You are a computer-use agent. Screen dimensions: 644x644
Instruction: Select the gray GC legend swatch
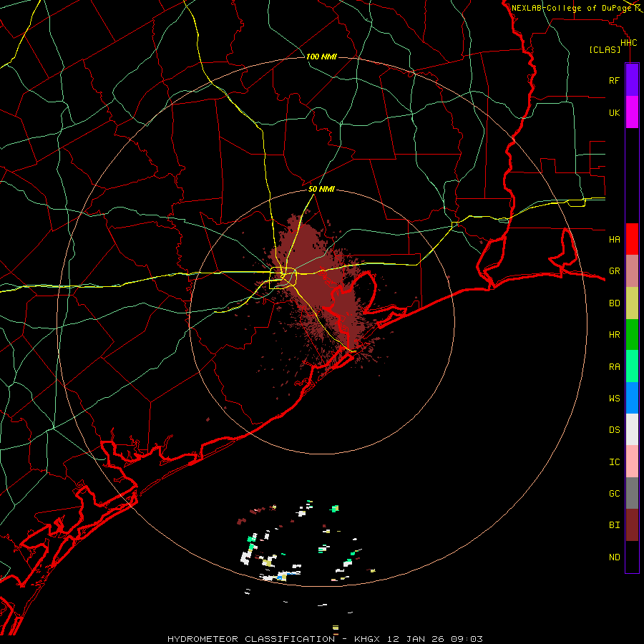click(x=632, y=493)
